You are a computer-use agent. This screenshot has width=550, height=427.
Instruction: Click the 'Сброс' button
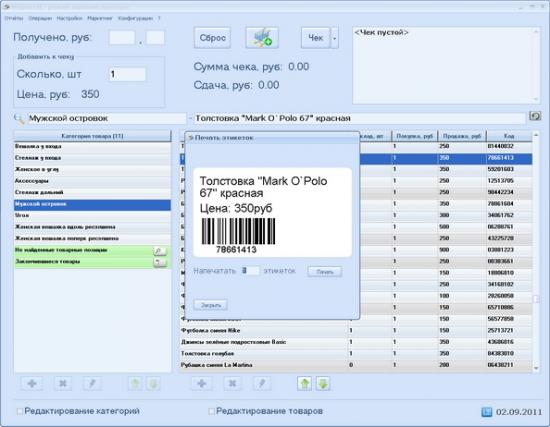tap(212, 38)
